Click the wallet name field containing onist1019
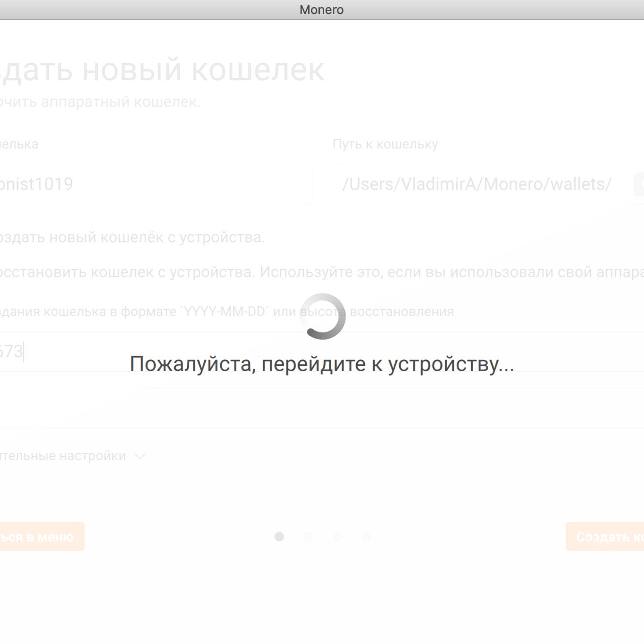Image resolution: width=644 pixels, height=644 pixels. pos(156,184)
